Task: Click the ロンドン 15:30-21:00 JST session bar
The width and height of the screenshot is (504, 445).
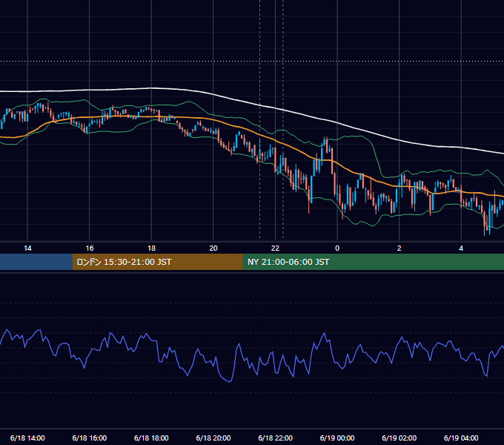Action: pos(157,262)
